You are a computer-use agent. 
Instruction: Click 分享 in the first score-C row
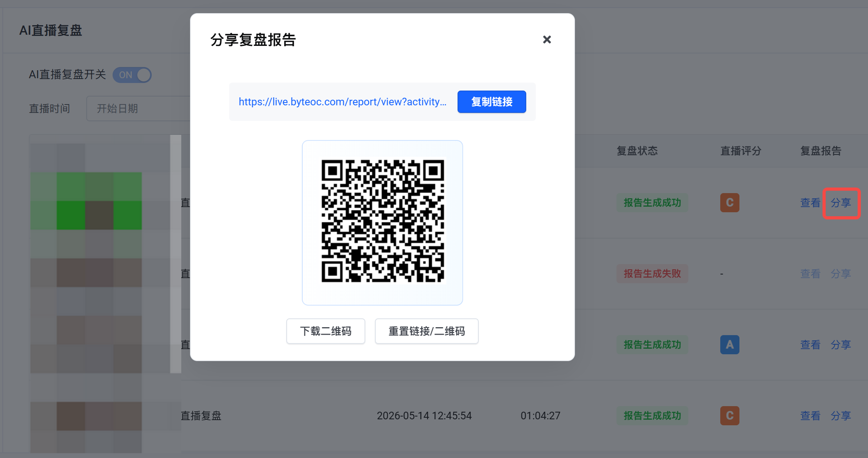[x=841, y=203]
